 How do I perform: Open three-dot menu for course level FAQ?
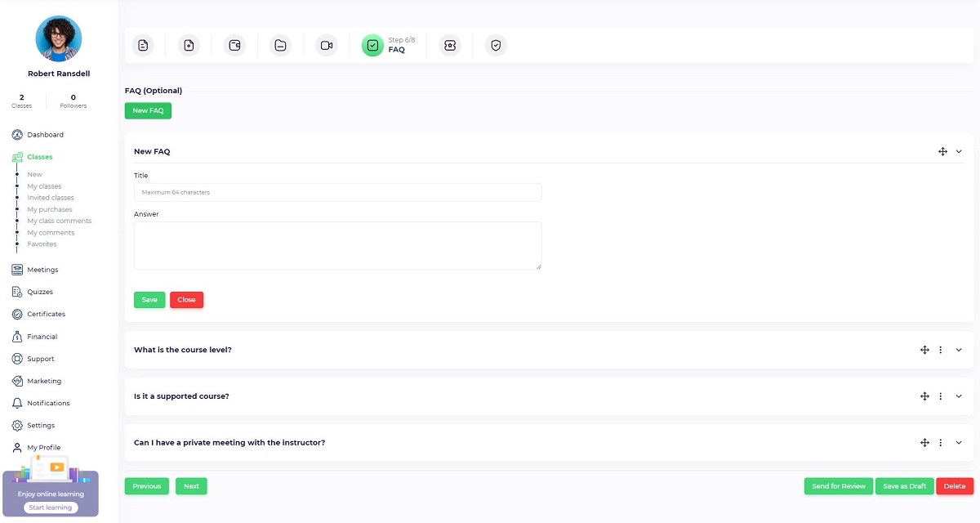click(x=940, y=350)
